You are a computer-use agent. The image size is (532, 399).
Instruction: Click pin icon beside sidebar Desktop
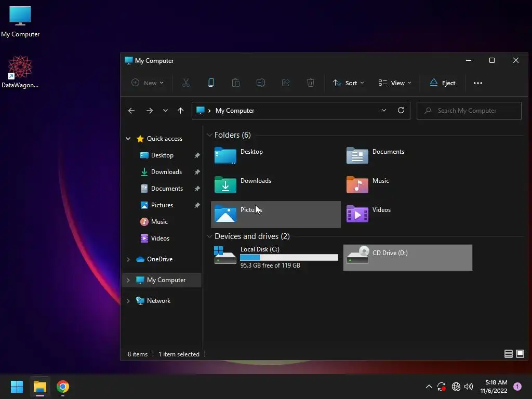[x=197, y=155]
